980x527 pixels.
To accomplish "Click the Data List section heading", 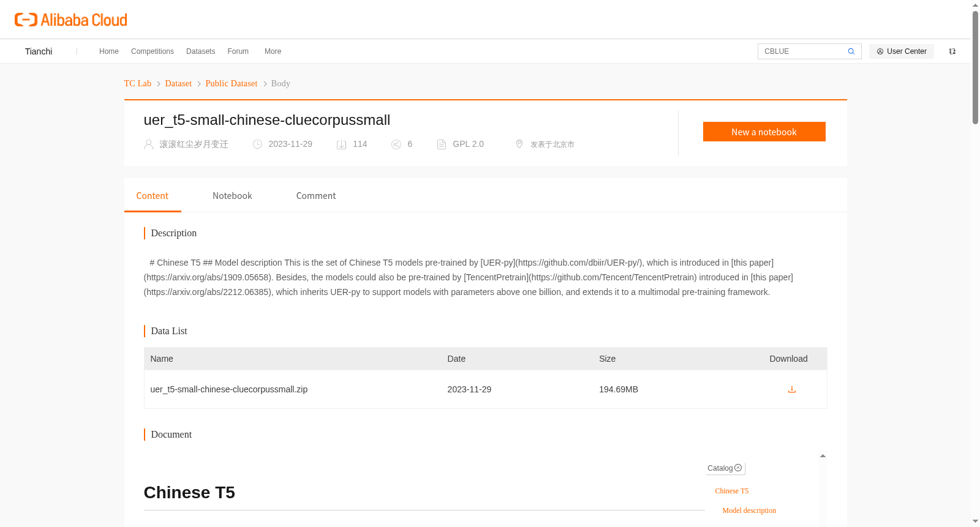I will (169, 331).
